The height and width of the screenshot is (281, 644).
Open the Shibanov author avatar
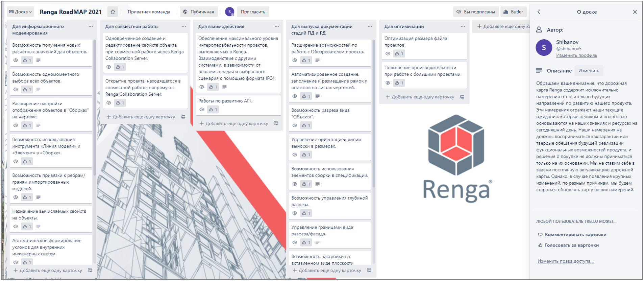(544, 48)
